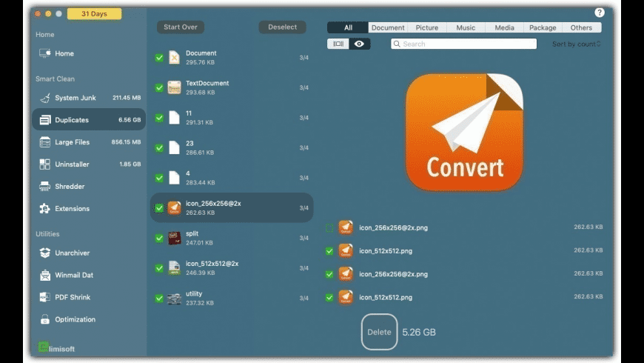
Task: Open the Uninstaller tool
Action: 89,164
